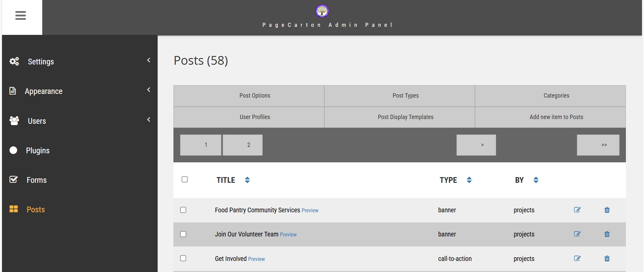Click trash icon for Get Involved post

tap(607, 259)
